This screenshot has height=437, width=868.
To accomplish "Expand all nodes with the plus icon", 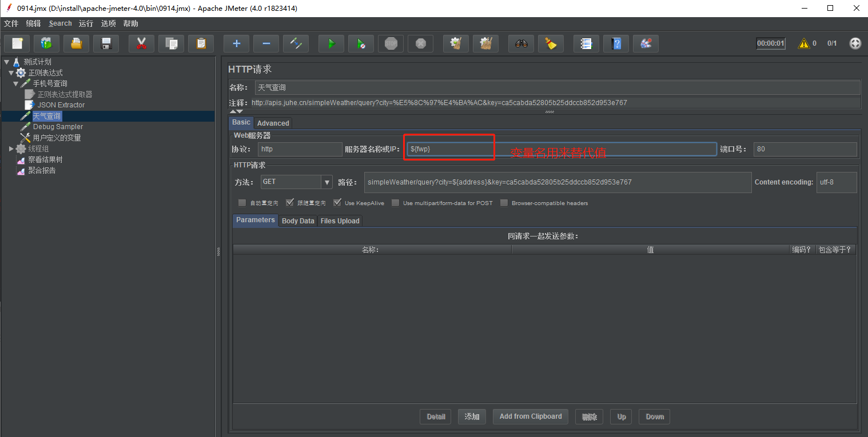I will (x=237, y=43).
